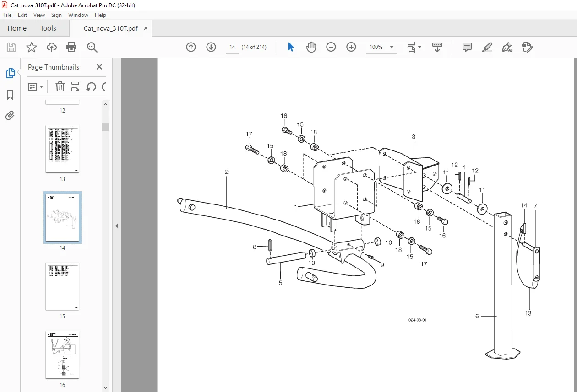Open the Sign document tool

[x=507, y=47]
